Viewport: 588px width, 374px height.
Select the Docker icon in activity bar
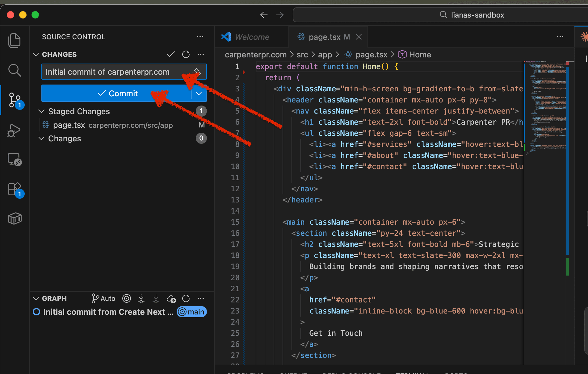15,218
